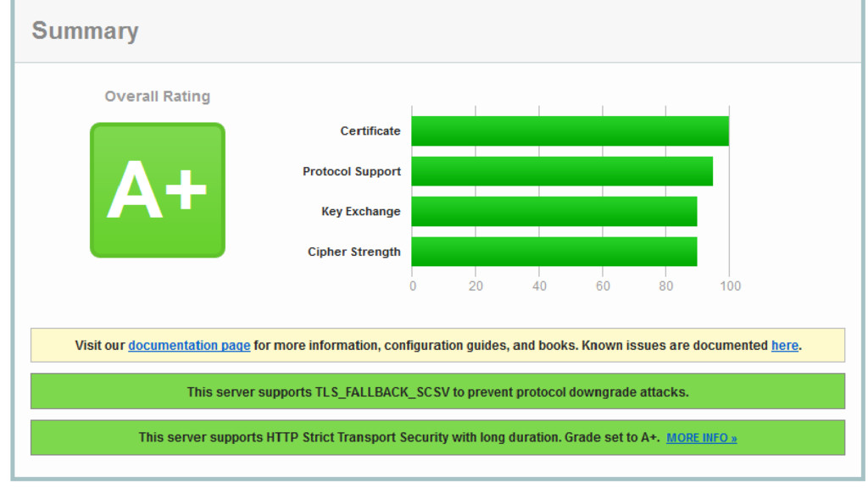Click the Certificate chart label
Screen dimensions: 868x488
[x=370, y=131]
